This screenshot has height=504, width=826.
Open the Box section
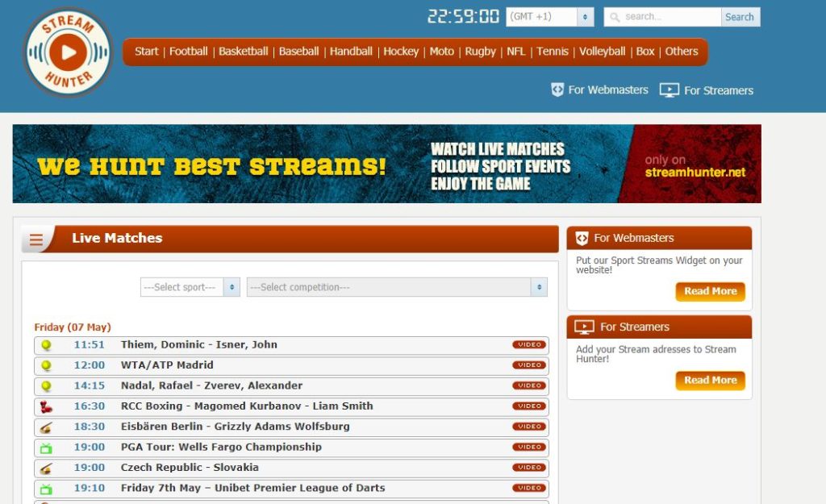click(x=645, y=51)
